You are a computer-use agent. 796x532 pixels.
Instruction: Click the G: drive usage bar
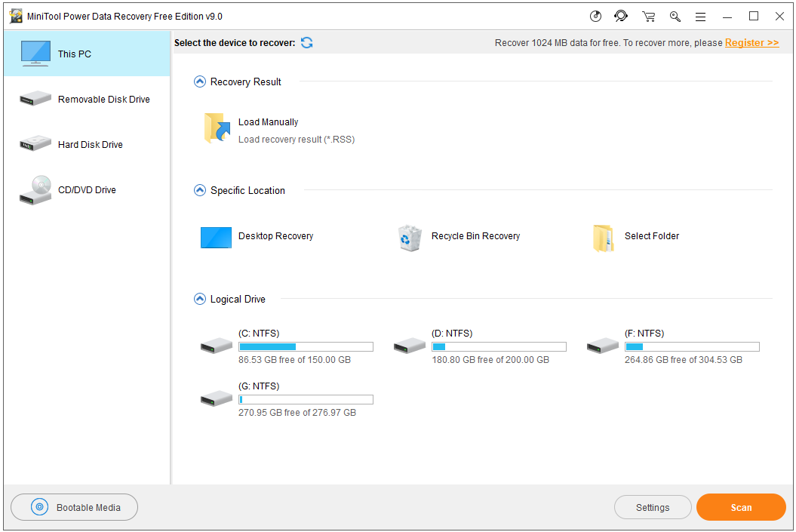coord(306,399)
